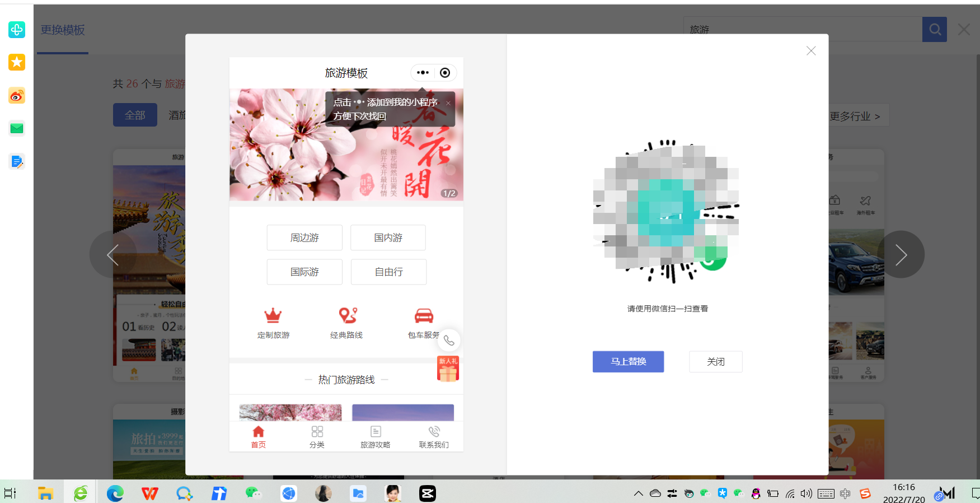This screenshot has width=980, height=503.
Task: Open the yellow star favorites icon
Action: [x=17, y=62]
